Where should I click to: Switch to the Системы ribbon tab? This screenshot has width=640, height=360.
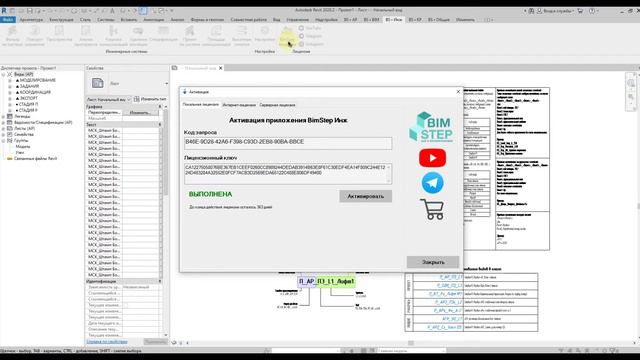pyautogui.click(x=106, y=20)
